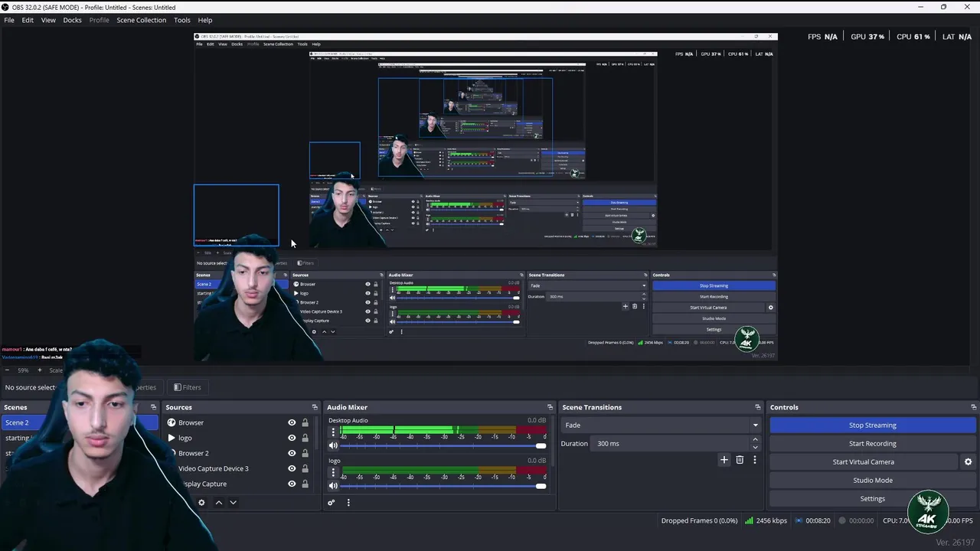Select Browser 2 source row

pos(237,453)
